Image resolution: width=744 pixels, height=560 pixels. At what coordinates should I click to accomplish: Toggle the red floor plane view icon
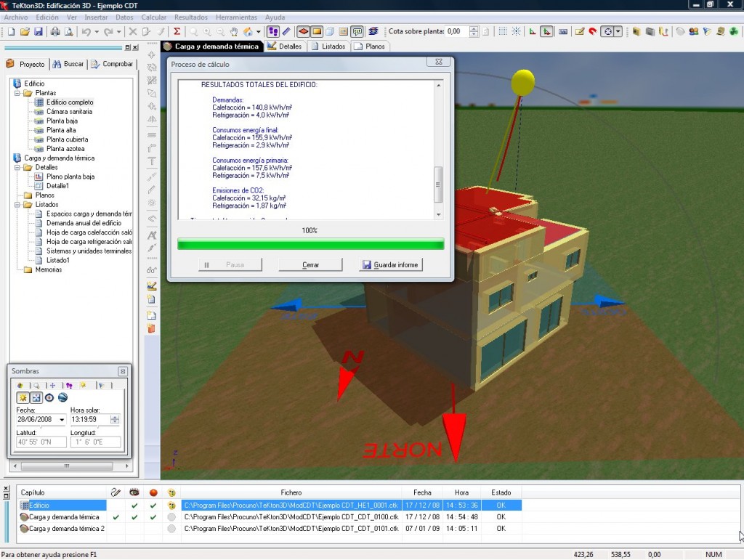point(303,32)
